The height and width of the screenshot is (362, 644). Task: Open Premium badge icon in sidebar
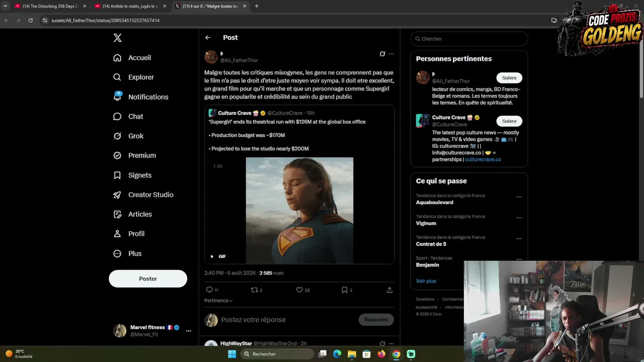point(117,156)
